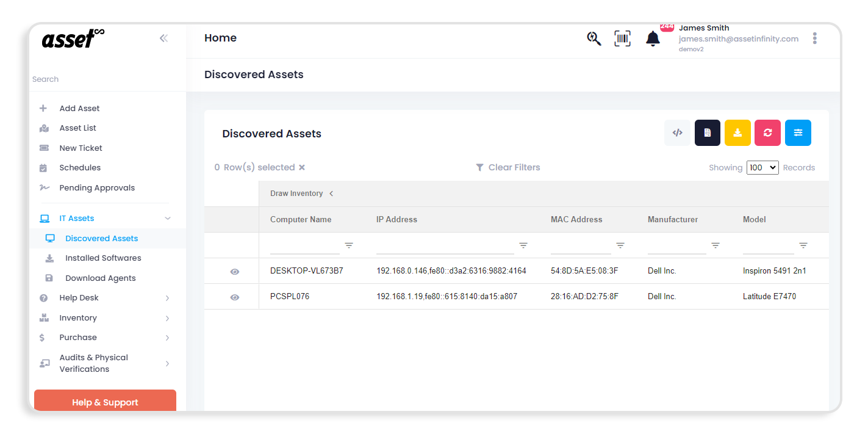Open the barcode scanner tool

[x=622, y=38]
